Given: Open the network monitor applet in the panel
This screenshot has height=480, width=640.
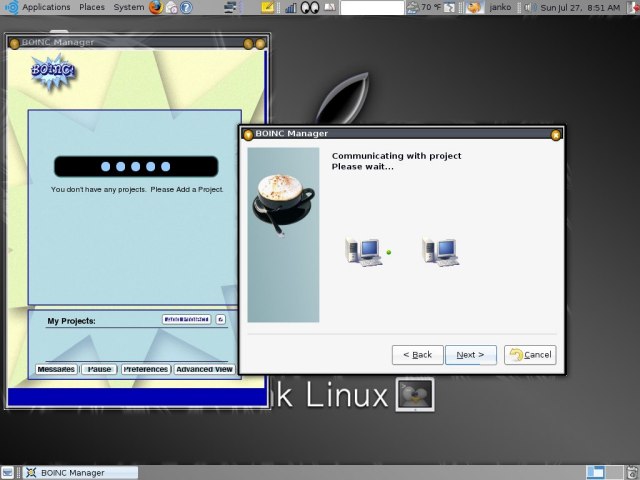Looking at the screenshot, I should tap(231, 7).
